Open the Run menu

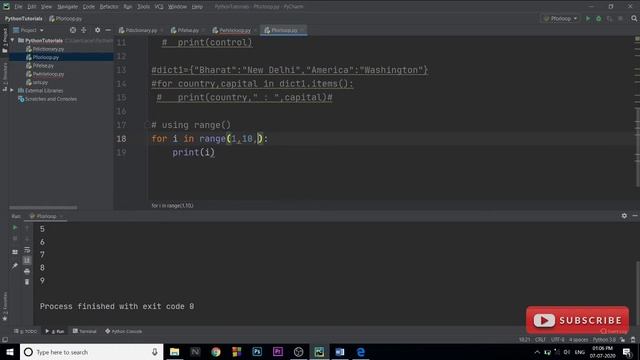click(x=128, y=7)
